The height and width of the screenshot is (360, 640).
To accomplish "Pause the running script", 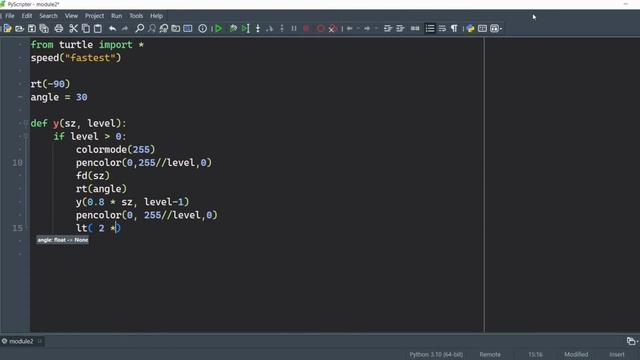I will click(x=294, y=29).
